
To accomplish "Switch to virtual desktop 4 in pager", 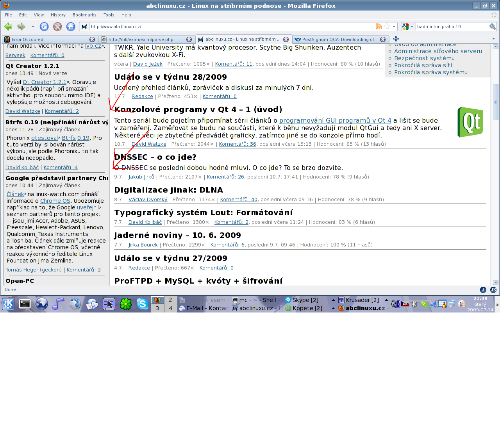I will pyautogui.click(x=170, y=308).
